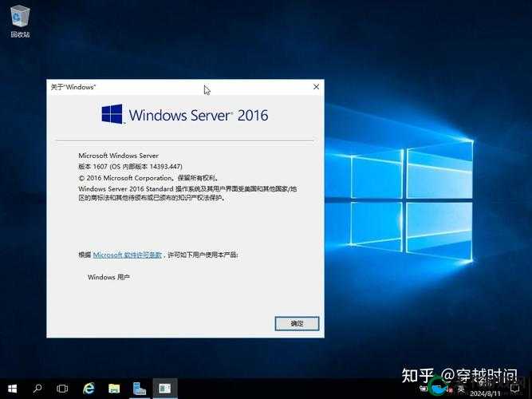Click the 英 input language indicator
This screenshot has width=532, height=399.
(461, 389)
